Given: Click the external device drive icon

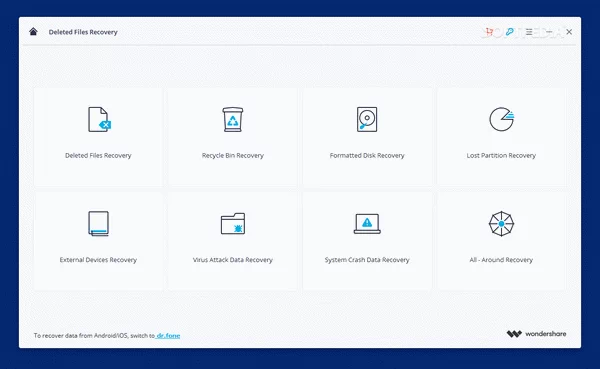Looking at the screenshot, I should [x=98, y=224].
